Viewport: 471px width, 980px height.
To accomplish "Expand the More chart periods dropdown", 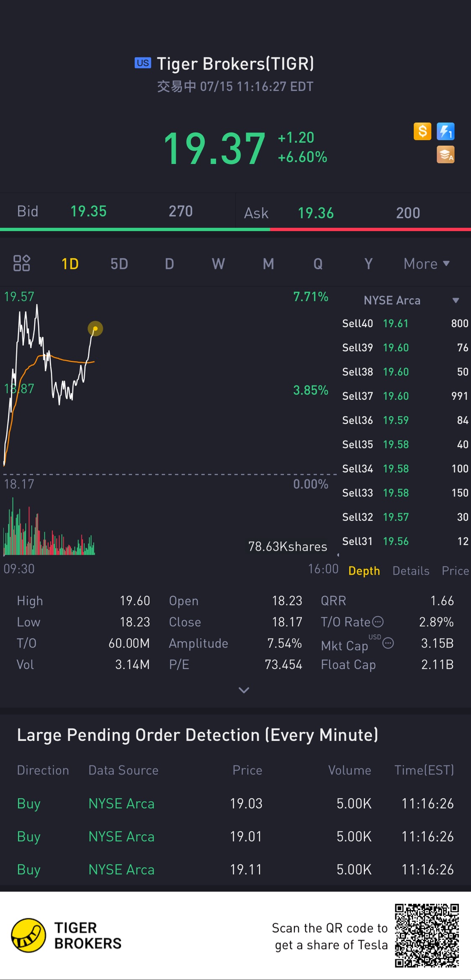I will pyautogui.click(x=427, y=264).
